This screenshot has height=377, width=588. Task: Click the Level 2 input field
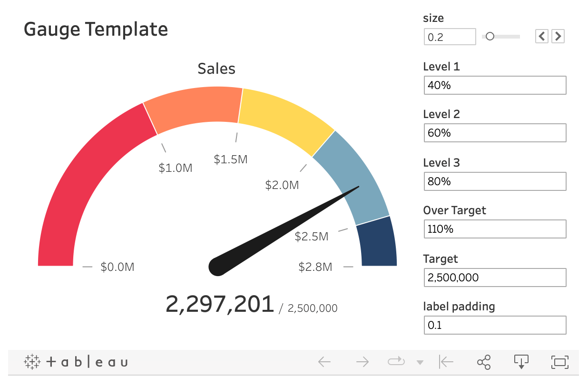(x=495, y=133)
